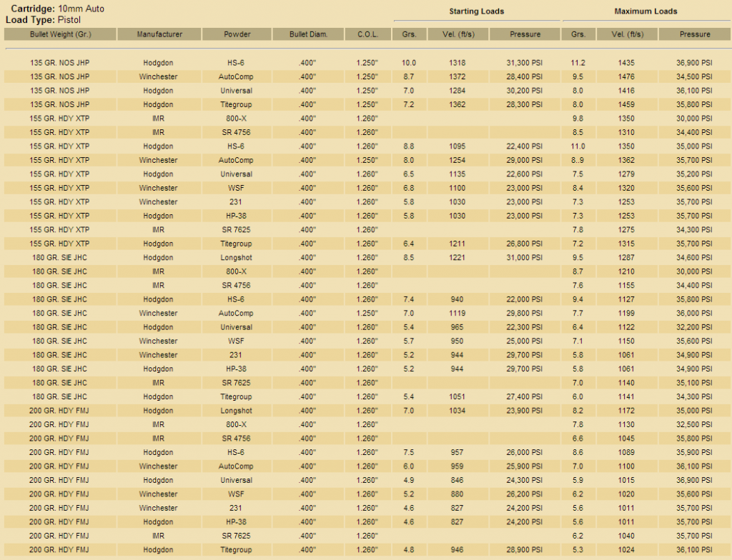Click 11.0 max grains in 155 GR. HS-6 row
The height and width of the screenshot is (560, 732).
coord(578,146)
